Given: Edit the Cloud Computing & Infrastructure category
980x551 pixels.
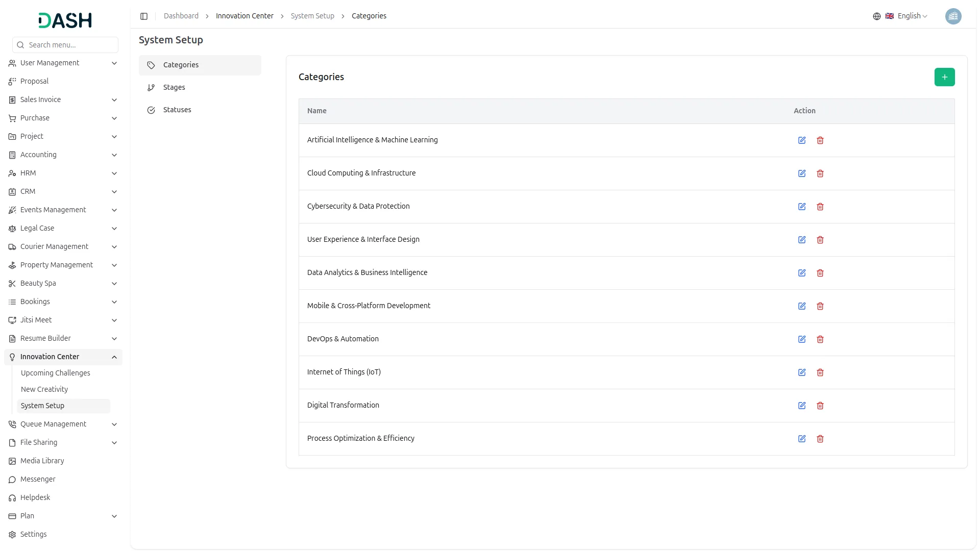Looking at the screenshot, I should point(802,173).
